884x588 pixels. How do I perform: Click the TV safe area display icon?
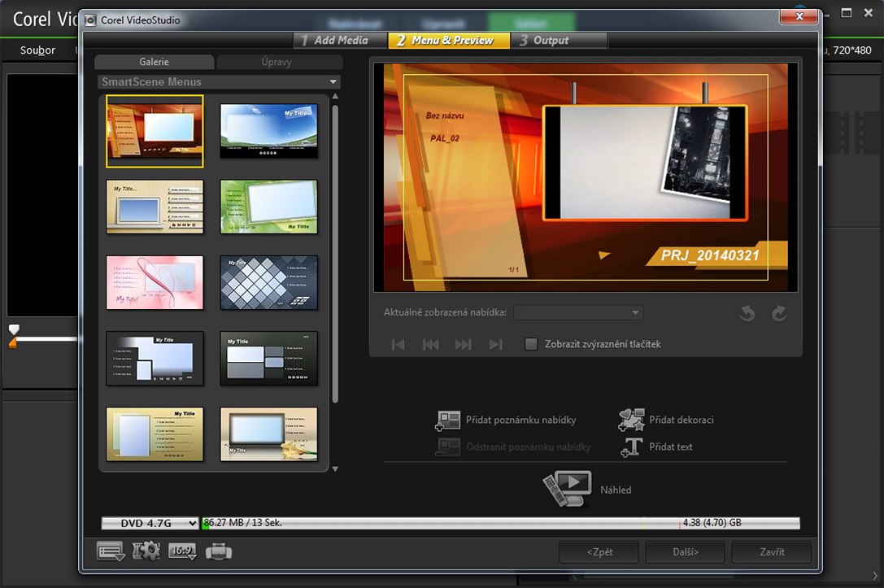(219, 551)
